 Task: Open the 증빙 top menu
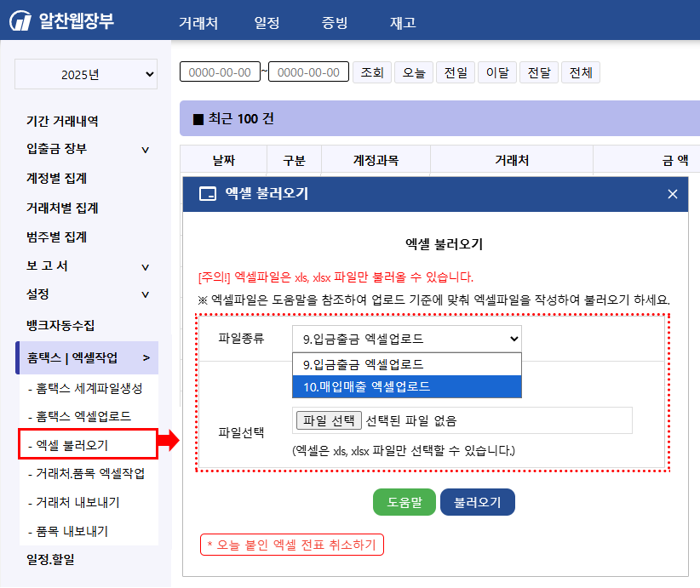pyautogui.click(x=335, y=22)
